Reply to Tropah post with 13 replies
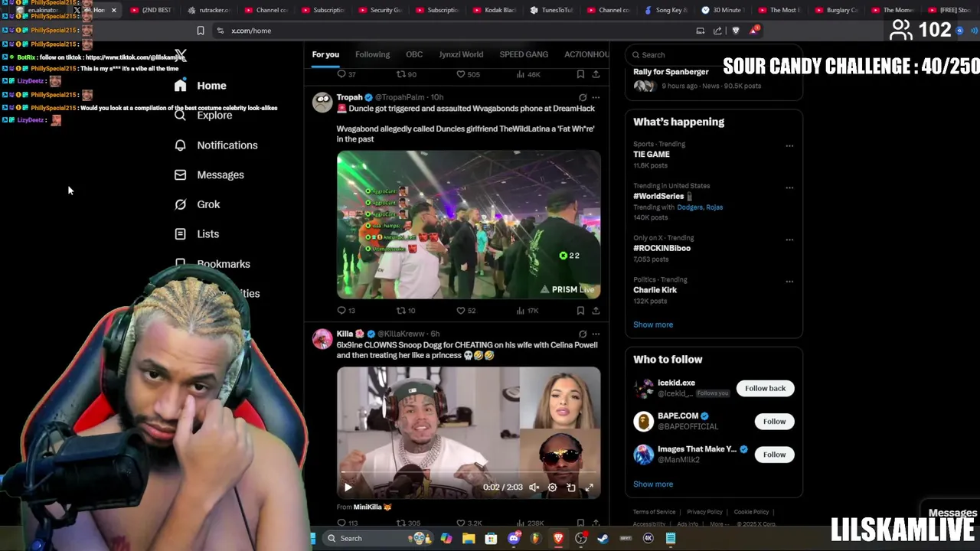Viewport: 980px width, 551px height. (x=346, y=310)
